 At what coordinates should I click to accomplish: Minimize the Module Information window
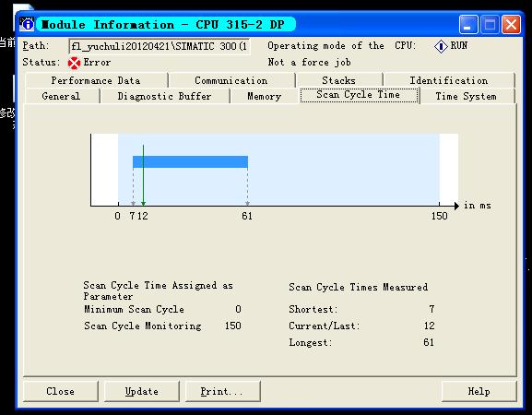tap(468, 24)
